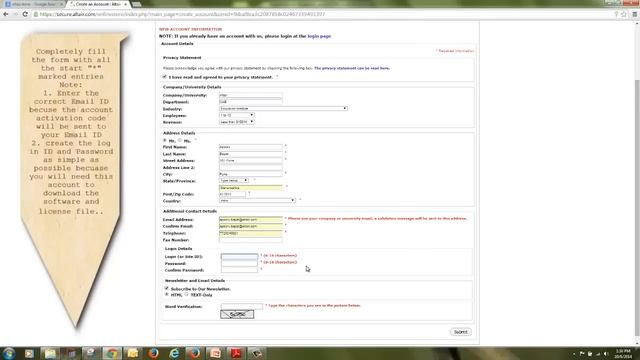Switch to the first Google browser tab
640x360 pixels.
click(x=33, y=4)
